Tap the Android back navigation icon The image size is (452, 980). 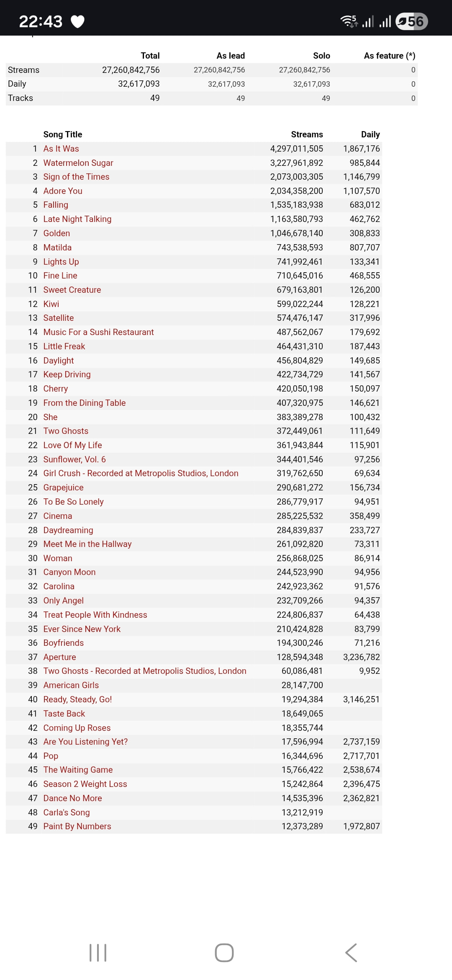point(351,953)
